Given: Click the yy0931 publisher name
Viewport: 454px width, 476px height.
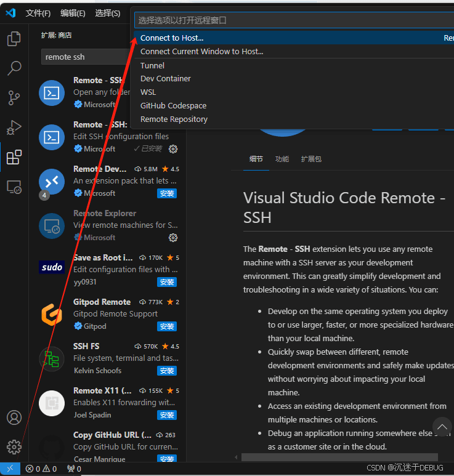Looking at the screenshot, I should click(85, 282).
